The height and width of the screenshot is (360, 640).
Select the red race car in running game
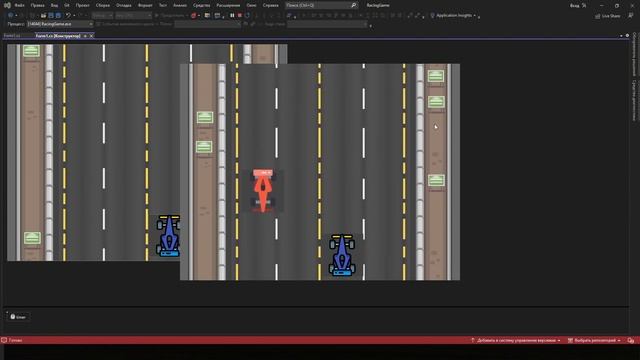click(x=263, y=191)
